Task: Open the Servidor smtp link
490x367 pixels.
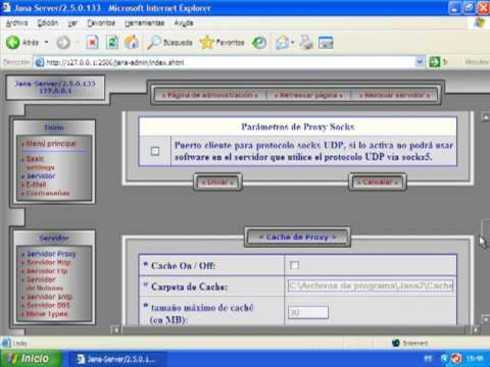Action: pyautogui.click(x=49, y=296)
